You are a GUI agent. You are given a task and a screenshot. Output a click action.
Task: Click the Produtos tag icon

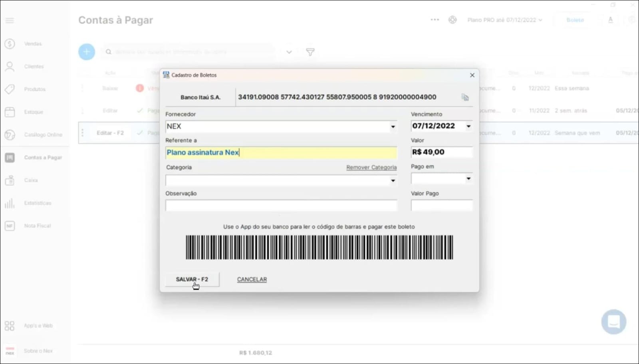[x=10, y=89]
